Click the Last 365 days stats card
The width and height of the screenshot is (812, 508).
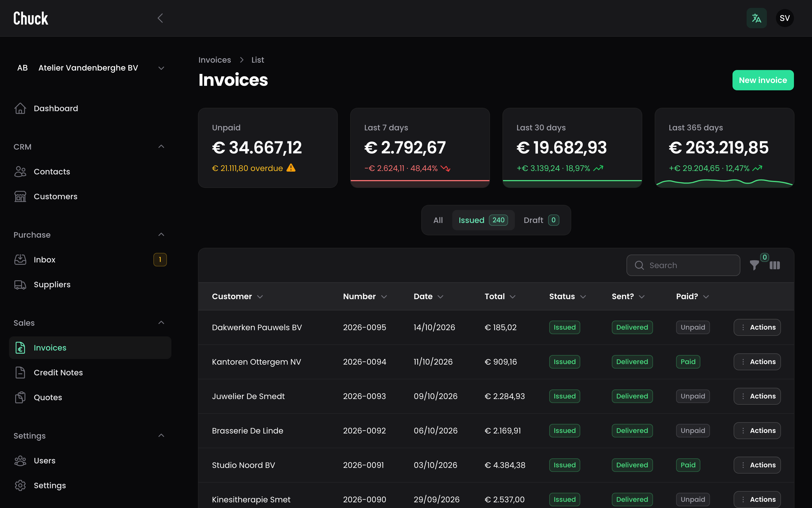tap(724, 148)
